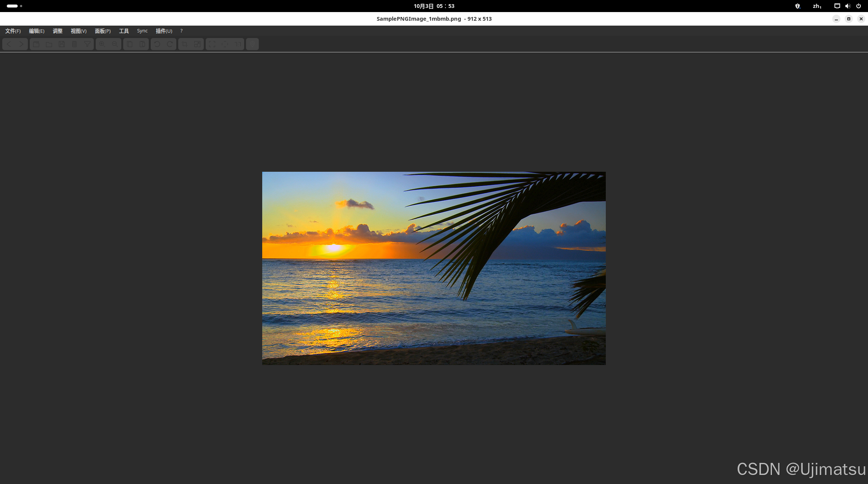
Task: Rotate image clockwise
Action: tap(170, 44)
